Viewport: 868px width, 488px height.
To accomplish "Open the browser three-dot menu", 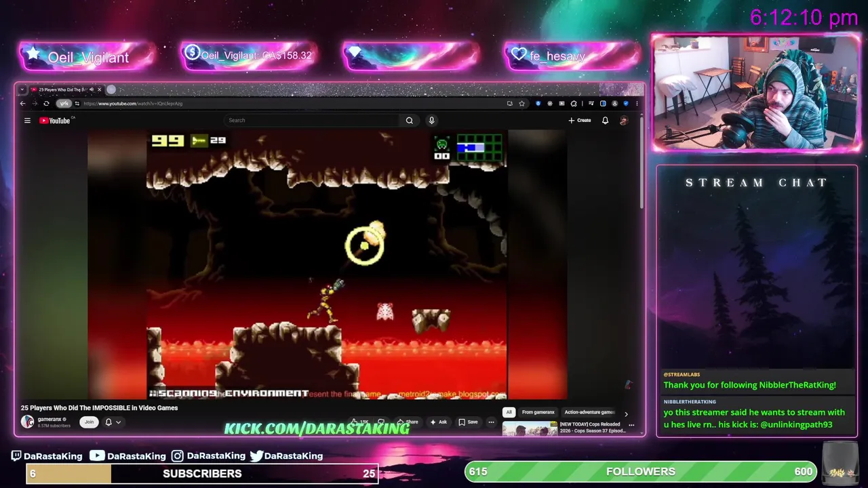I will (x=637, y=104).
